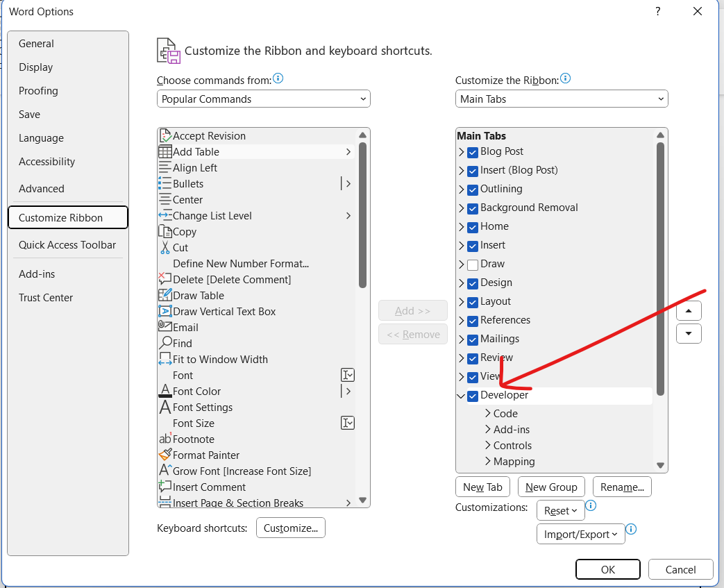Enable the Draw tab checkbox
The height and width of the screenshot is (588, 724).
point(473,264)
